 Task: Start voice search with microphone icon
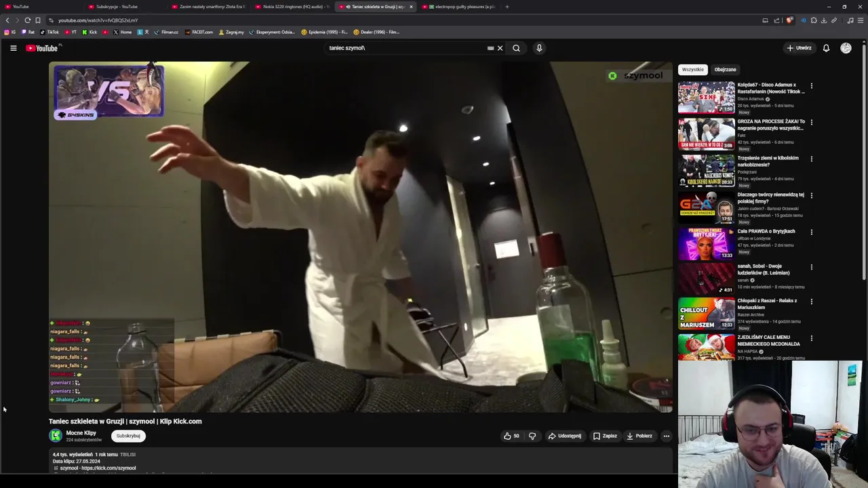(x=539, y=48)
